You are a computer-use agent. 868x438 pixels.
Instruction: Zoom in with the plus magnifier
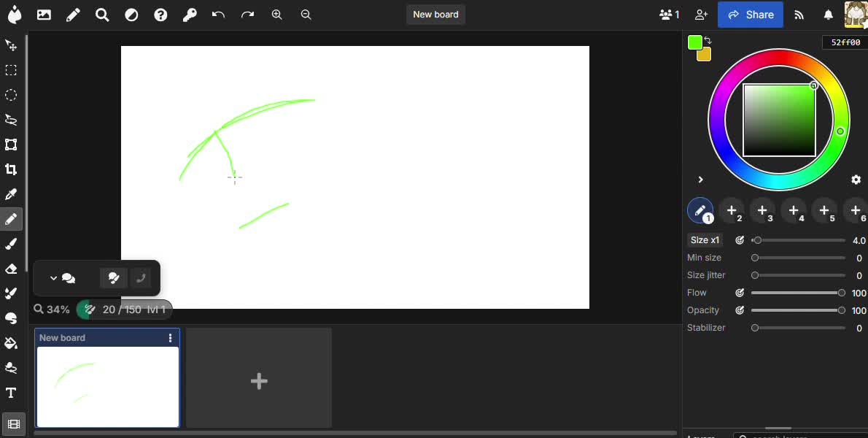point(276,15)
